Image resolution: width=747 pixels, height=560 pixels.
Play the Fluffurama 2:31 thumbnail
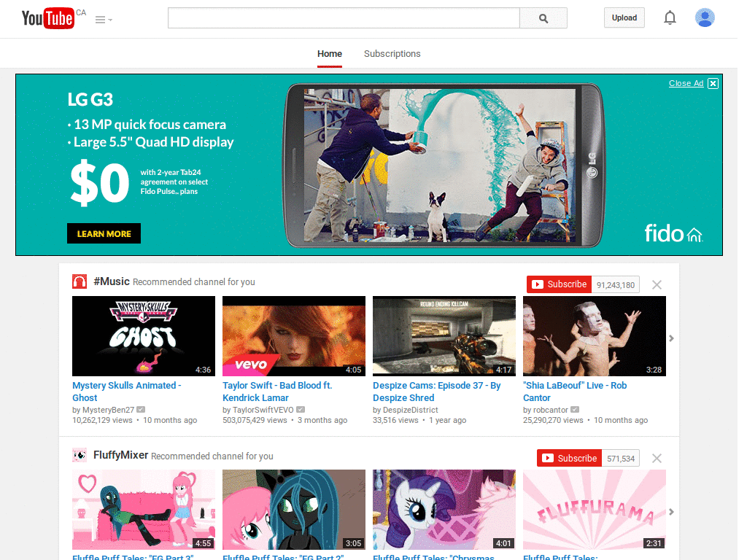(x=595, y=510)
